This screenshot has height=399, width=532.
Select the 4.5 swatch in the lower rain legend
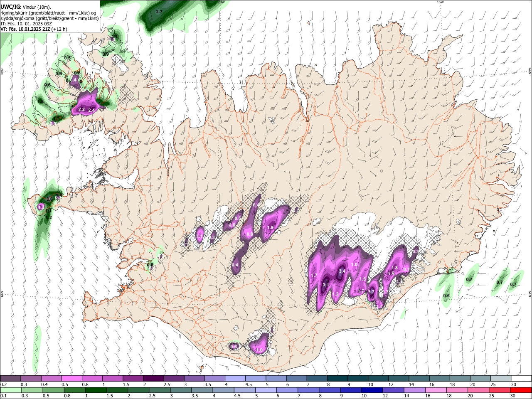click(x=245, y=390)
